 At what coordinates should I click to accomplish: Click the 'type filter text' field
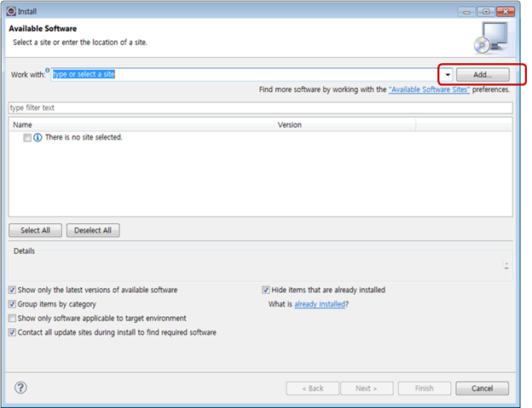[260, 108]
